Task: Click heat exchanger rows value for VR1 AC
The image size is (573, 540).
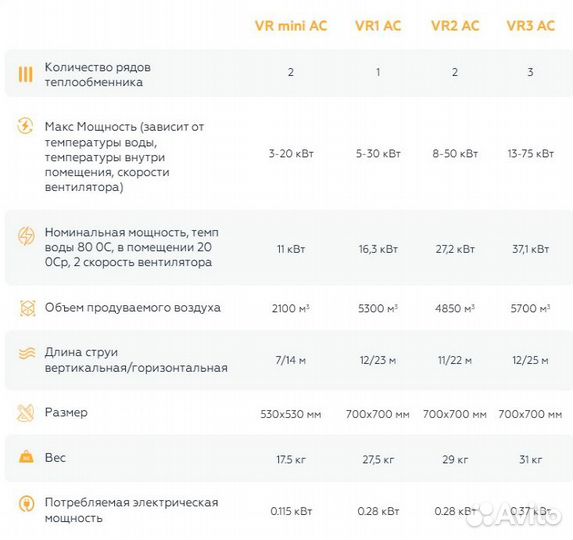Action: point(378,72)
